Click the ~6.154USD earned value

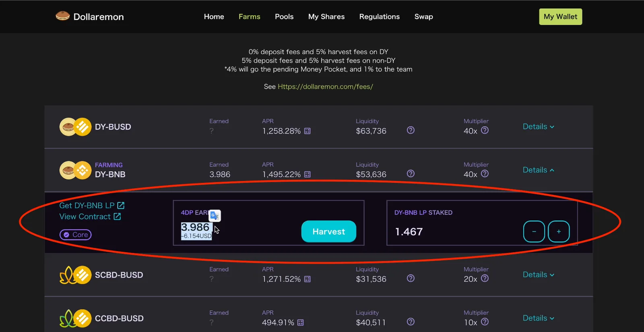[196, 236]
